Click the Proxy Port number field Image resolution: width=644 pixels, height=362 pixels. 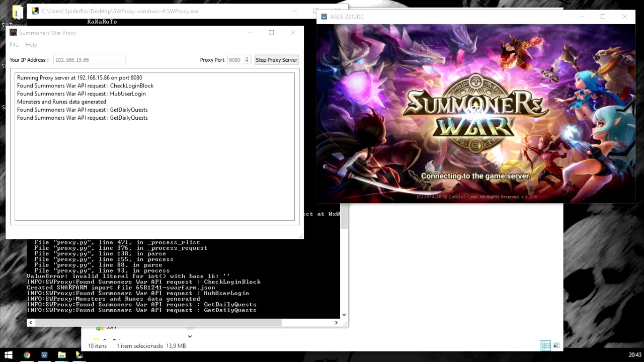(235, 60)
